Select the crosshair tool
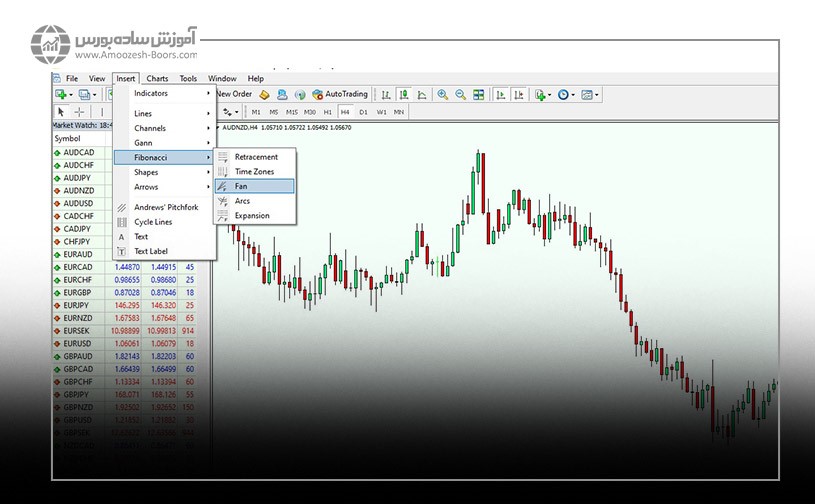This screenshot has width=815, height=504. coord(79,112)
